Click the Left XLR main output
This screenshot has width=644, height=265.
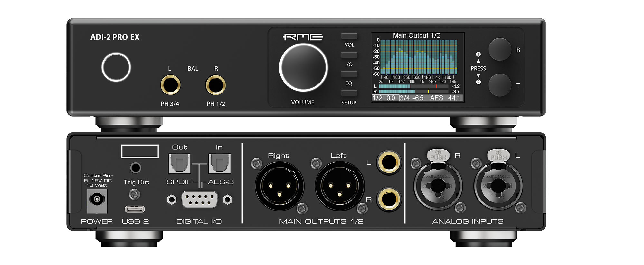(340, 186)
